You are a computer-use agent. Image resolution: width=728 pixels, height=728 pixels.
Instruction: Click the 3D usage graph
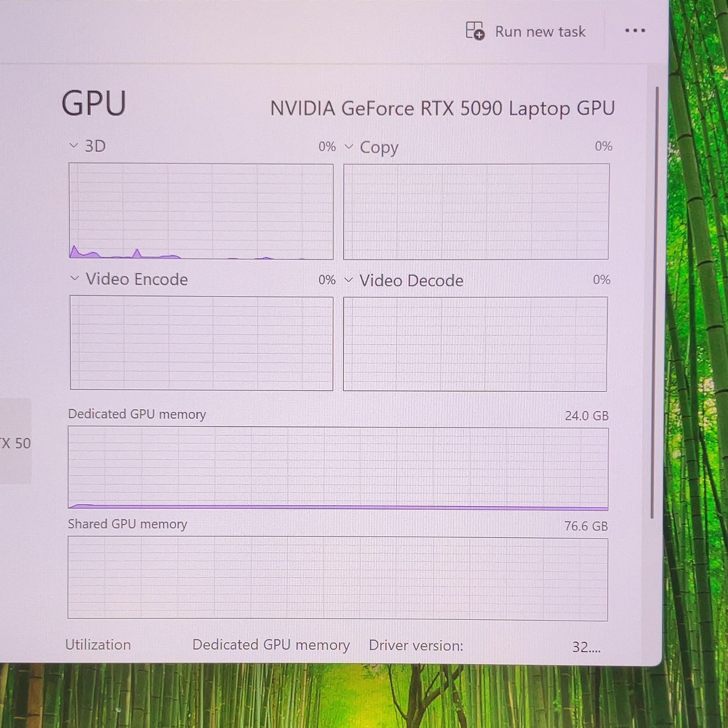201,211
